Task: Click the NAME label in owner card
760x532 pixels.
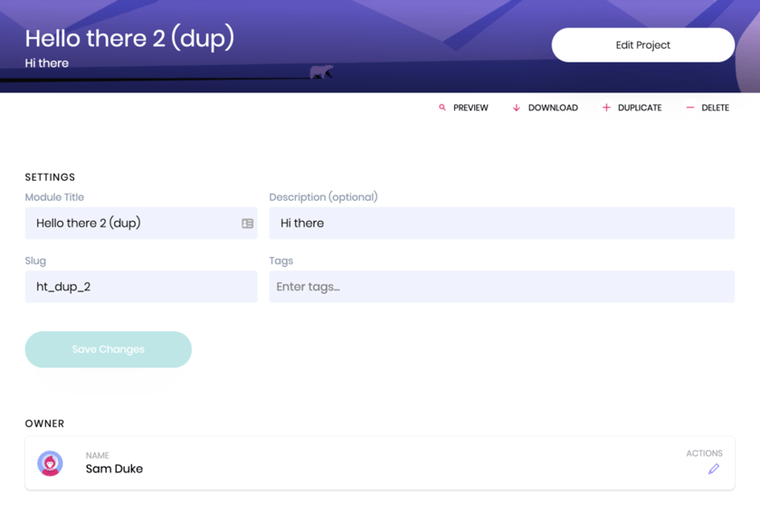Action: [98, 455]
